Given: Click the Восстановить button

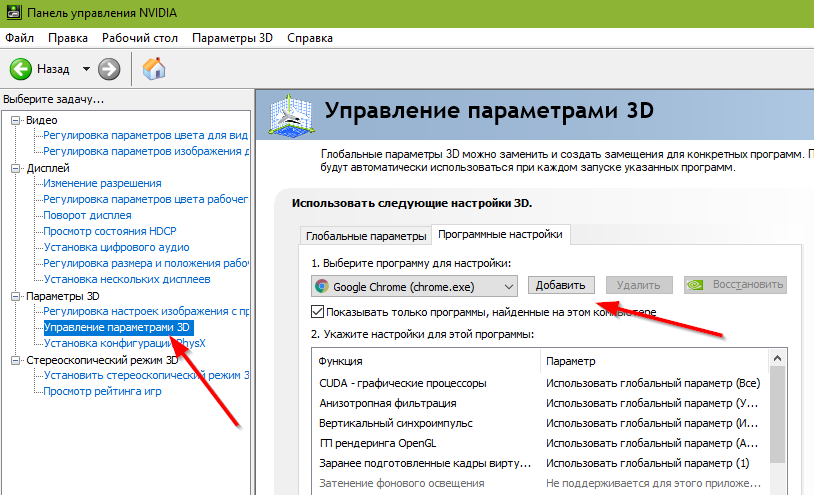Looking at the screenshot, I should point(735,284).
